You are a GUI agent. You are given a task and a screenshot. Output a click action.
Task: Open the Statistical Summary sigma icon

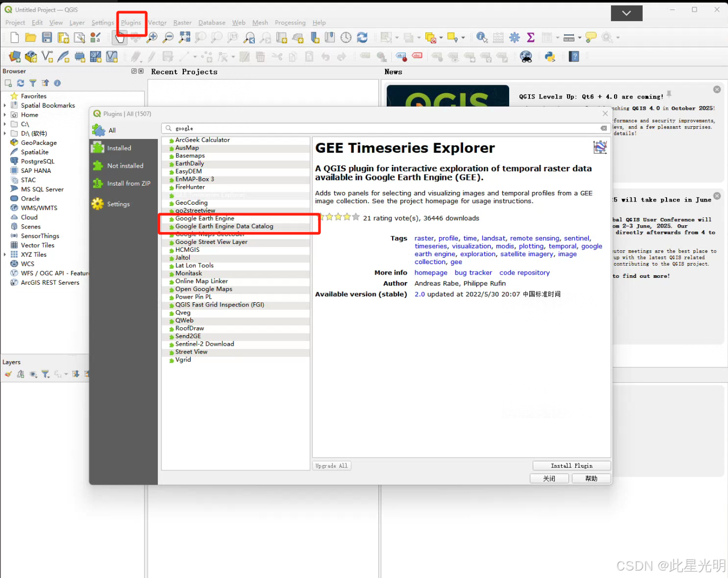point(530,37)
